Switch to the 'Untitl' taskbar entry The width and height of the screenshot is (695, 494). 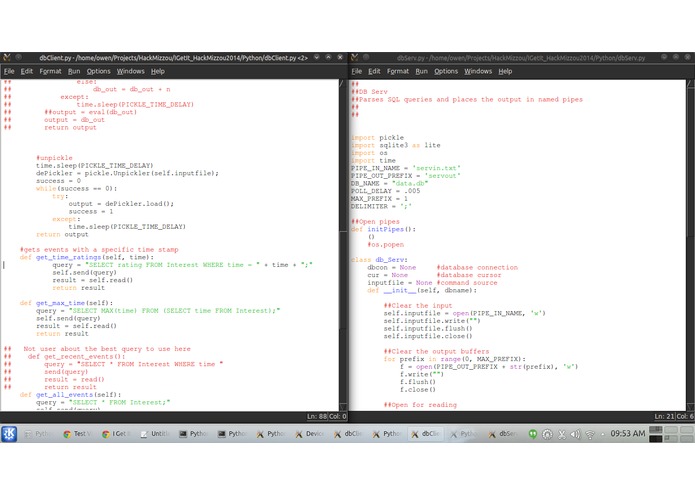click(x=155, y=434)
